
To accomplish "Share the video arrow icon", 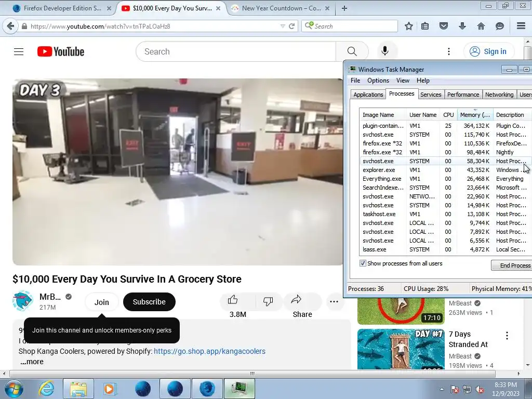I will pyautogui.click(x=296, y=300).
